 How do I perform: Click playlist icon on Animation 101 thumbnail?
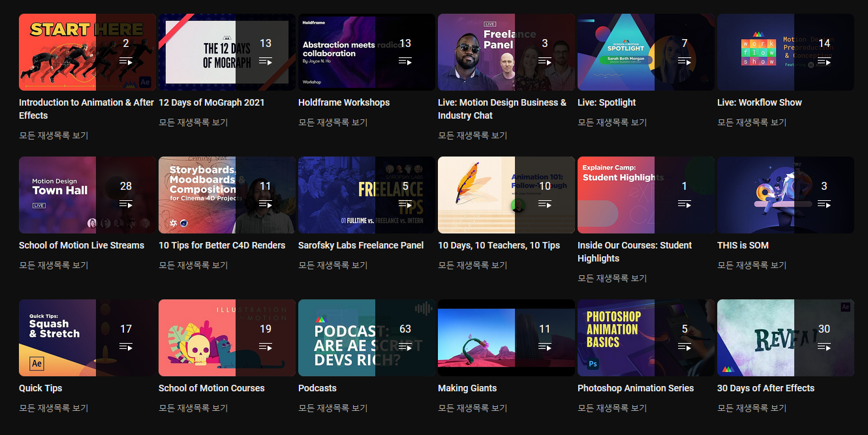(x=545, y=204)
